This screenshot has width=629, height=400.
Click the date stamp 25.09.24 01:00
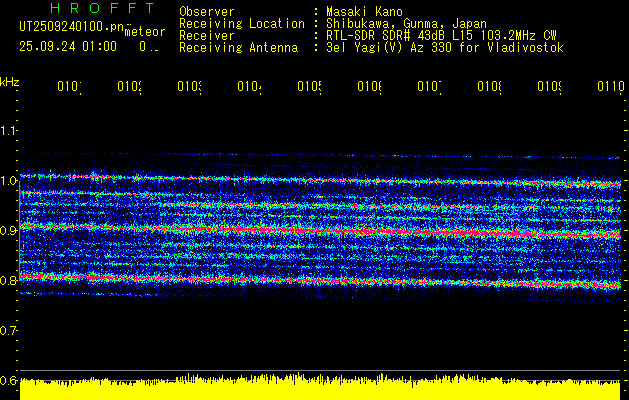coord(67,46)
